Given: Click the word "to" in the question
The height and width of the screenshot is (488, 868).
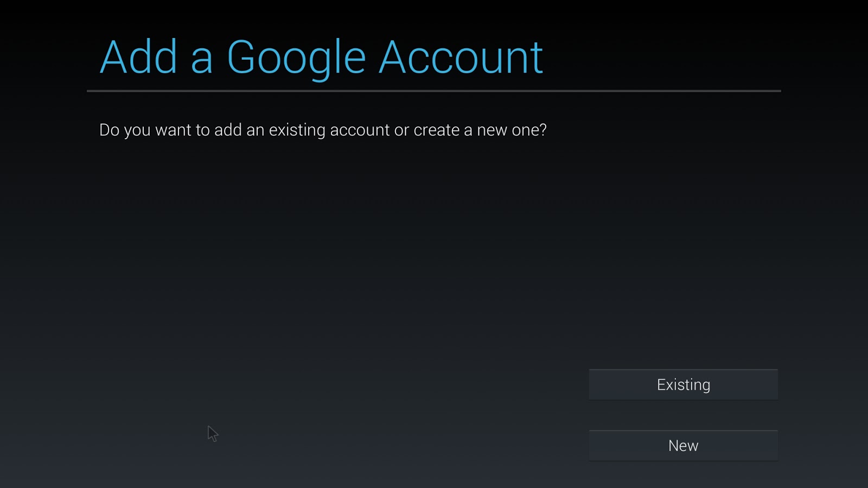Looking at the screenshot, I should (202, 130).
